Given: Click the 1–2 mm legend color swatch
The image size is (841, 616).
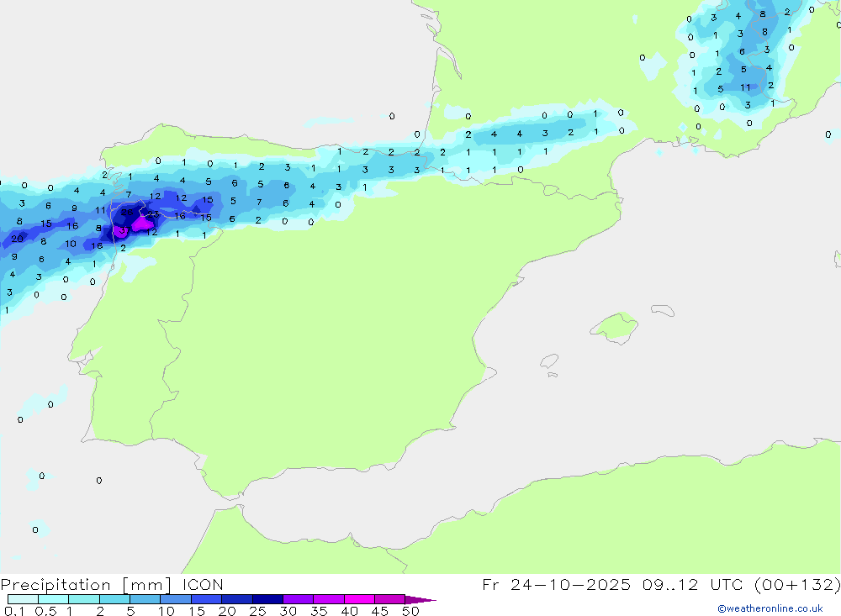Looking at the screenshot, I should [83, 599].
